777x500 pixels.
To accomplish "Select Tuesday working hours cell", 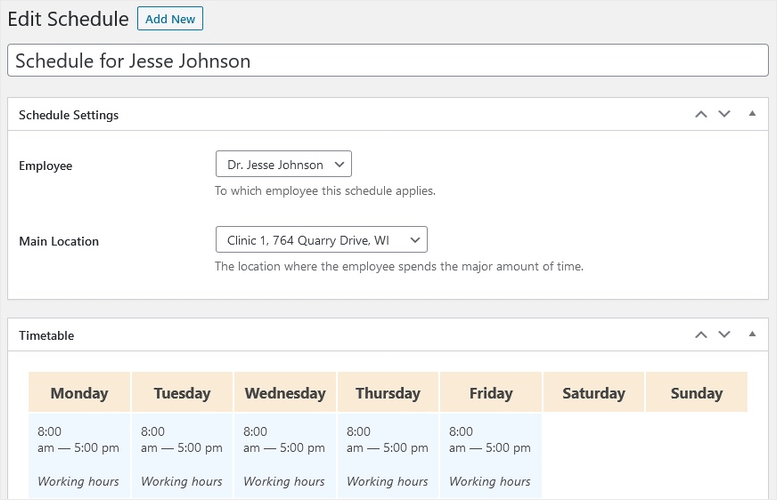I will click(x=182, y=456).
